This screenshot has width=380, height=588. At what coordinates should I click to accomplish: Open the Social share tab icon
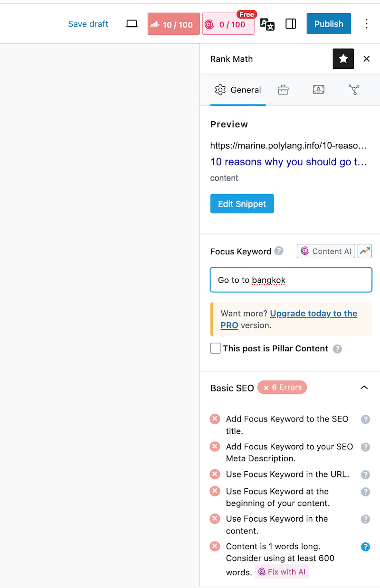pos(354,90)
